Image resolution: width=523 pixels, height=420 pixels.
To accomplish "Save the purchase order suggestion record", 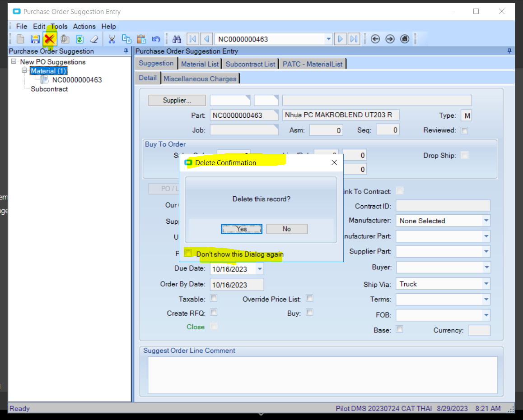I will pyautogui.click(x=35, y=39).
